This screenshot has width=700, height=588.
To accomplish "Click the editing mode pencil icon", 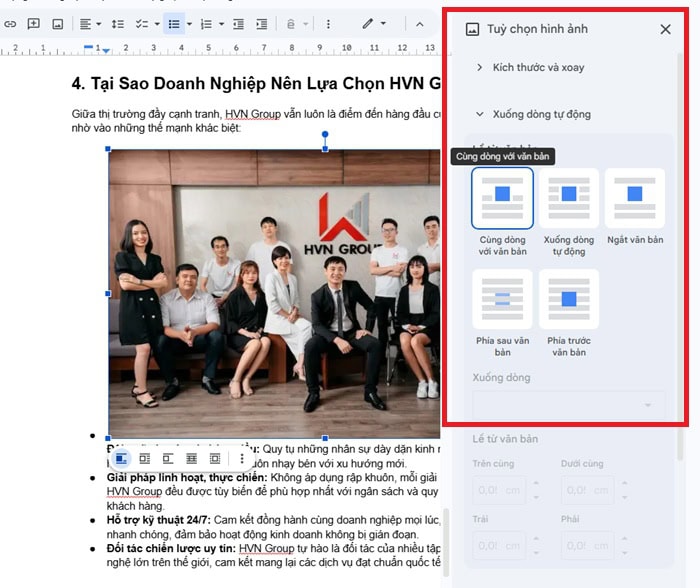I will pos(367,24).
